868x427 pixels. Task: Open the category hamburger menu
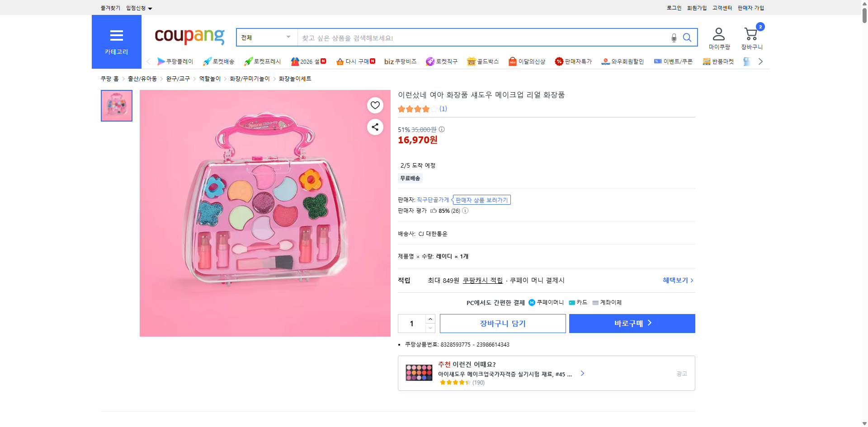pos(117,36)
